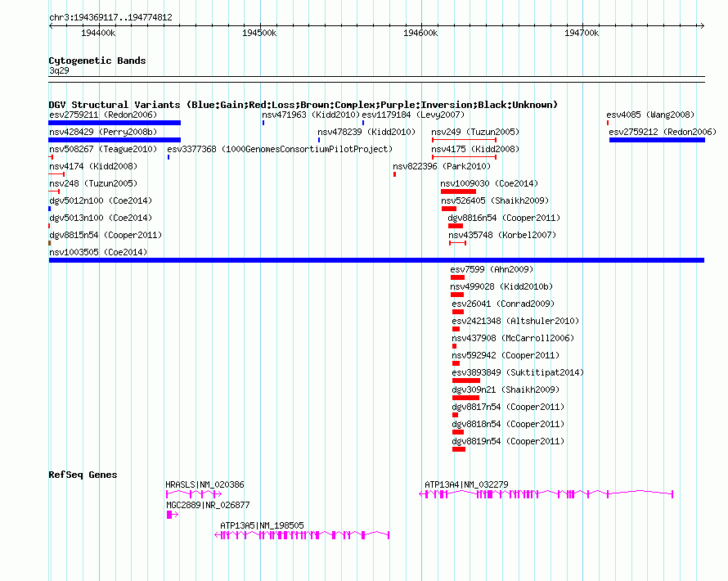Open dgv8818n54 (Cooper2011) variant

(x=508, y=424)
